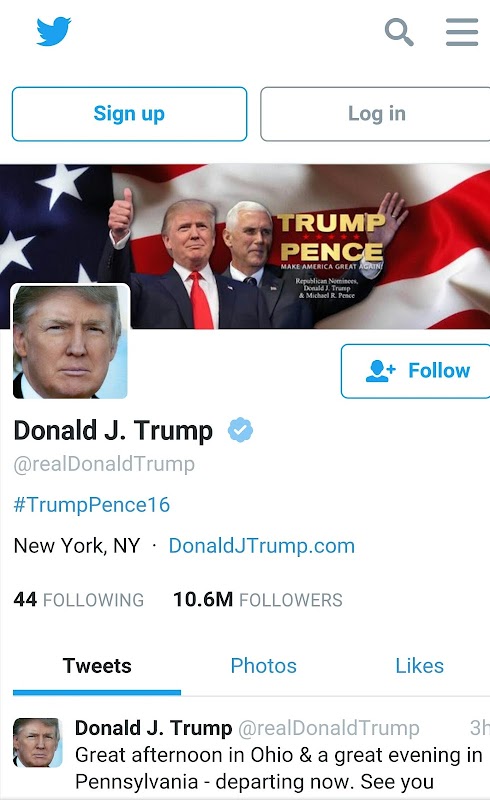Open the large profile picture
This screenshot has width=490, height=800.
pos(70,341)
